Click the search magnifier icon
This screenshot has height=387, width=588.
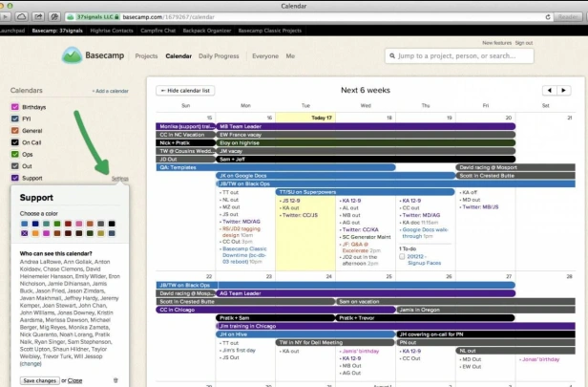tap(392, 56)
